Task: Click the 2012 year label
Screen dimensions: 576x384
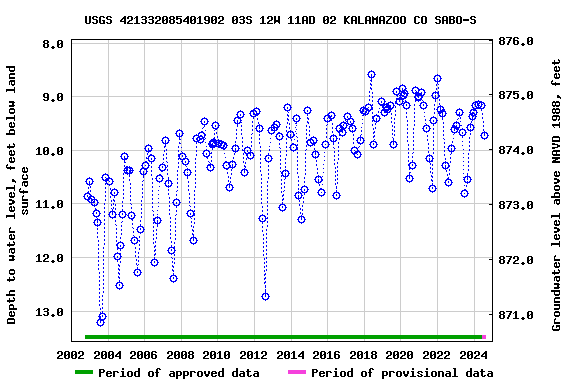Action: coord(253,355)
